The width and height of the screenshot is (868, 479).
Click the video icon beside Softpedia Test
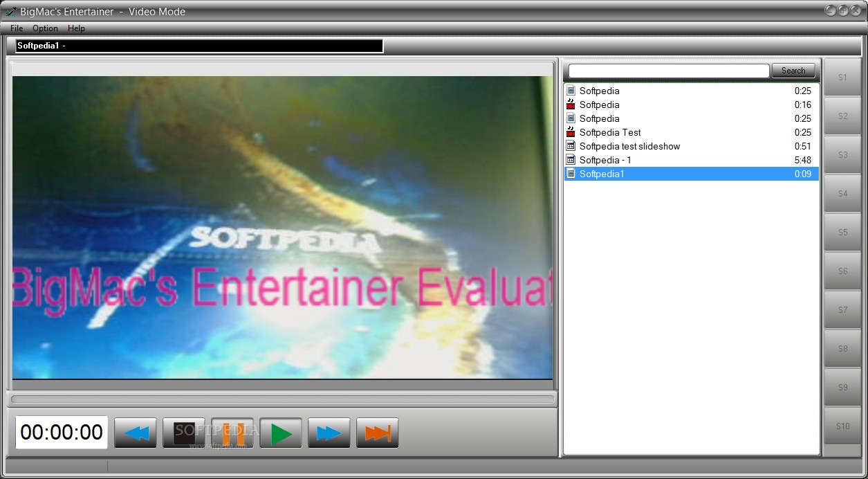tap(571, 132)
